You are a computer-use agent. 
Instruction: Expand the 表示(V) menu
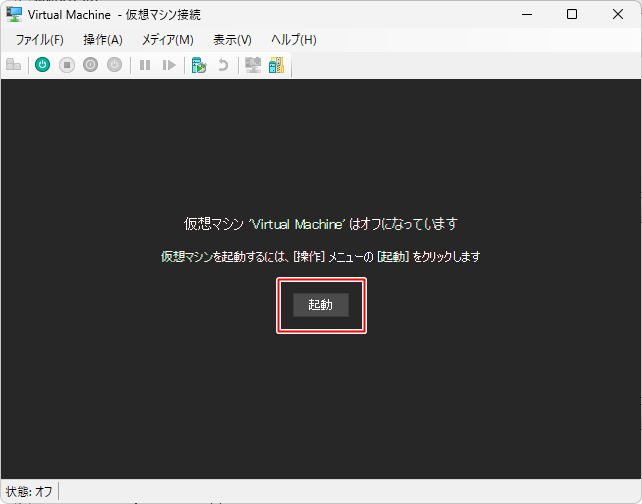(232, 39)
